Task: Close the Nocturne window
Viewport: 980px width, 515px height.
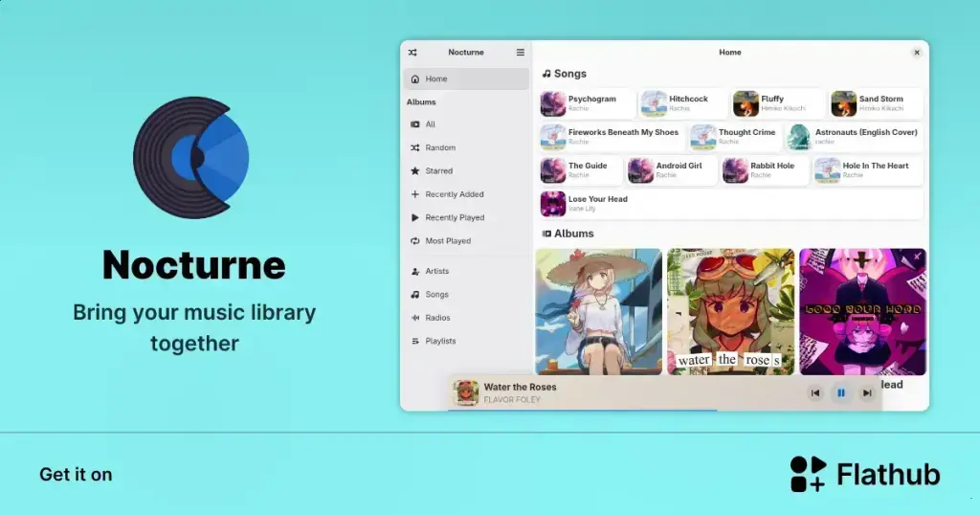Action: [x=917, y=53]
